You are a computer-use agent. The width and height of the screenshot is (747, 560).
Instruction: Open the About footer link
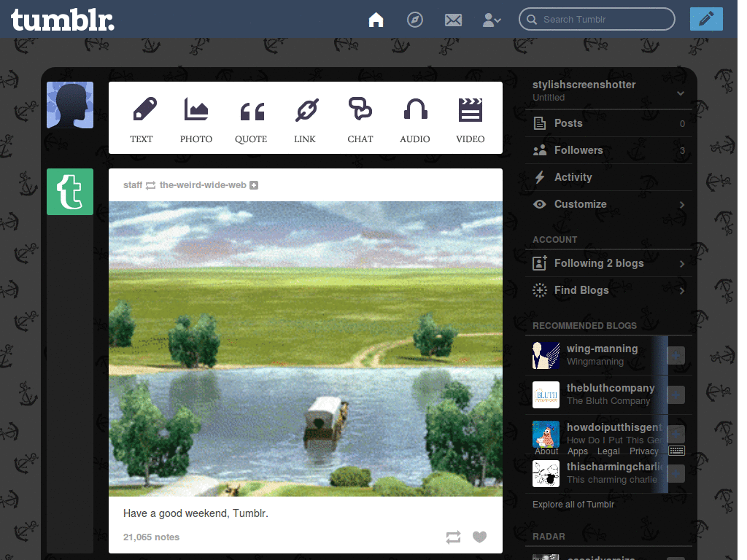[x=546, y=451]
